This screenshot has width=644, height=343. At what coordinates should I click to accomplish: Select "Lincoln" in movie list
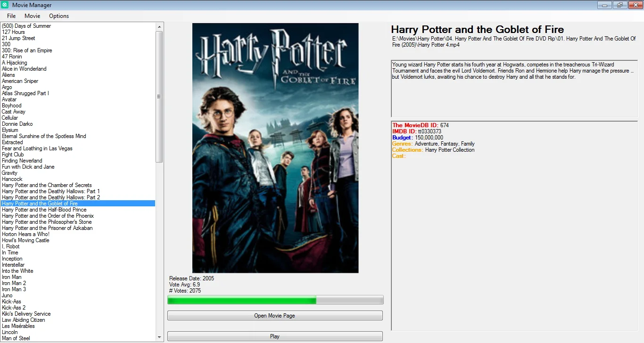[x=78, y=332]
